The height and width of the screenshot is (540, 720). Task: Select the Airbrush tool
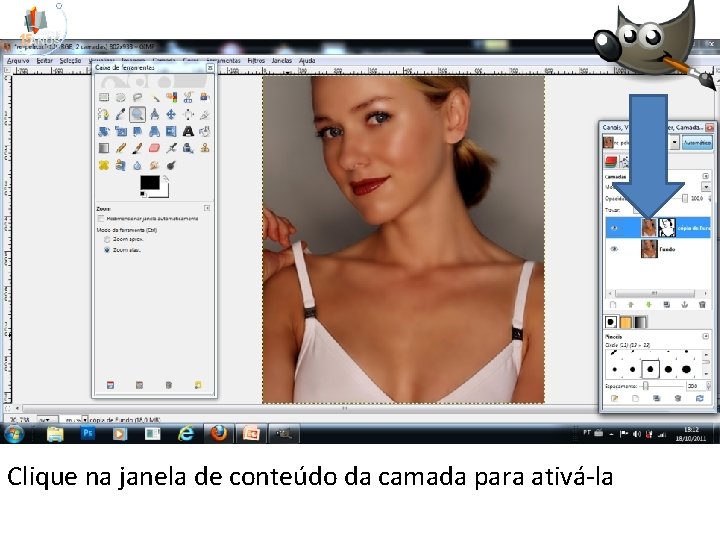click(x=171, y=148)
